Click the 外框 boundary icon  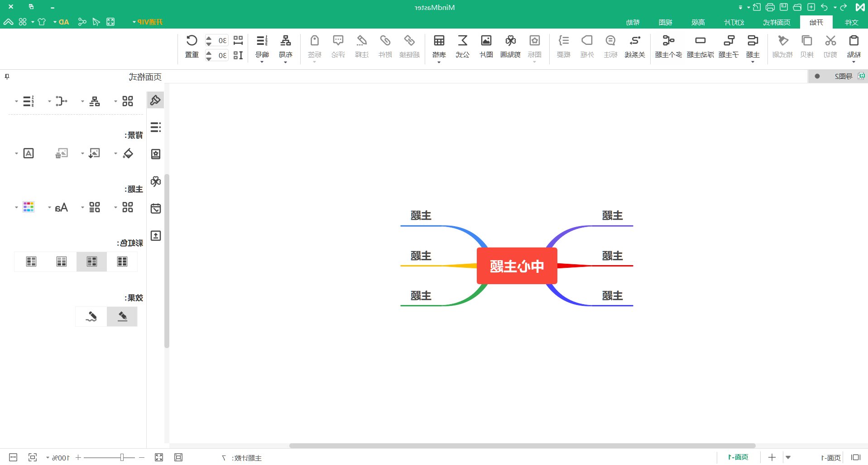tap(587, 41)
